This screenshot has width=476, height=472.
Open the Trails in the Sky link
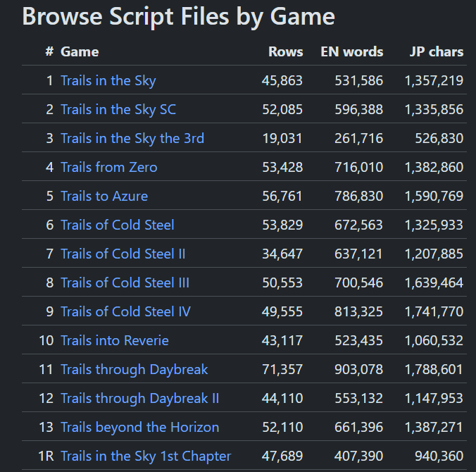click(108, 81)
